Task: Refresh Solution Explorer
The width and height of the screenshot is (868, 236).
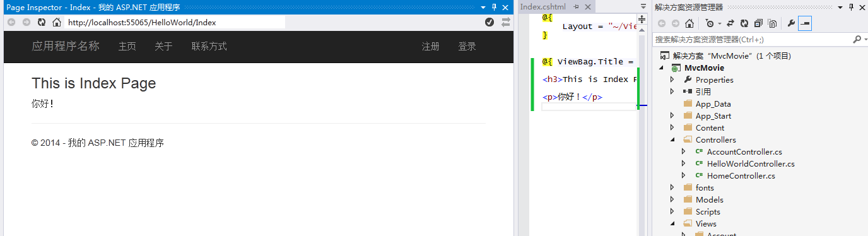Action: click(744, 23)
